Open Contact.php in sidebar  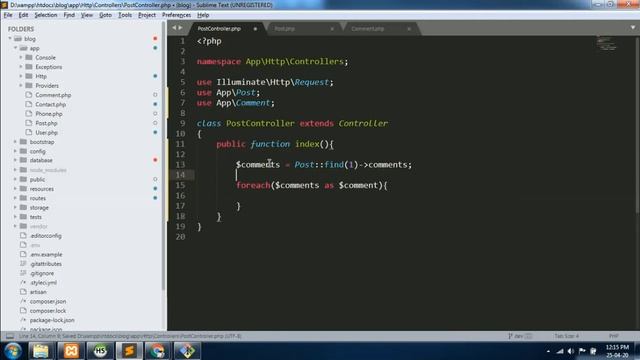(x=51, y=104)
